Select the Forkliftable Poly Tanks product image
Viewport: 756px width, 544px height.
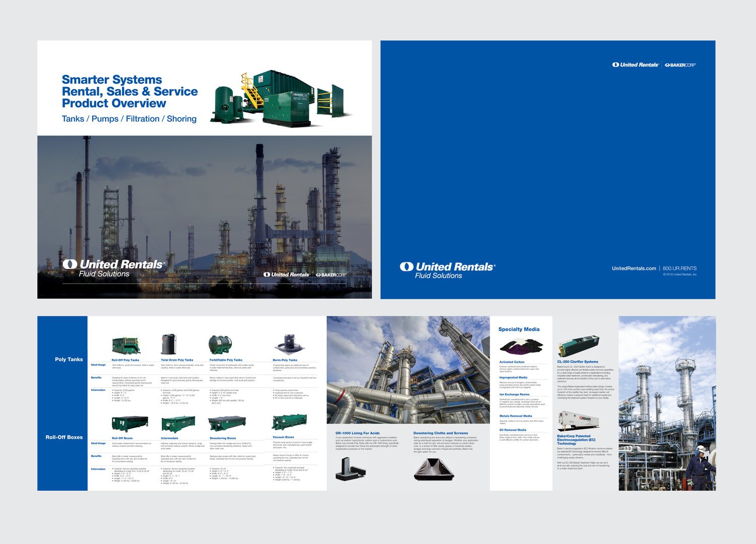click(x=220, y=345)
